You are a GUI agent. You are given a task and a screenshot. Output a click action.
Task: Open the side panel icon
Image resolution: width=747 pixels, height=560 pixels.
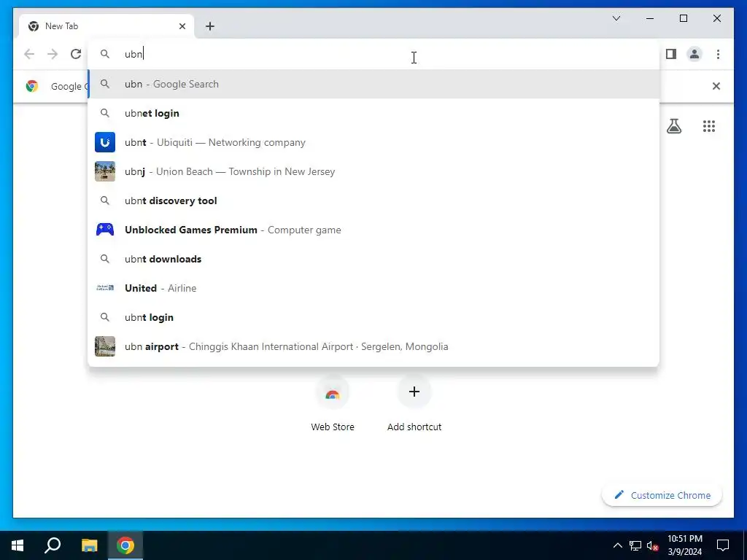coord(671,54)
